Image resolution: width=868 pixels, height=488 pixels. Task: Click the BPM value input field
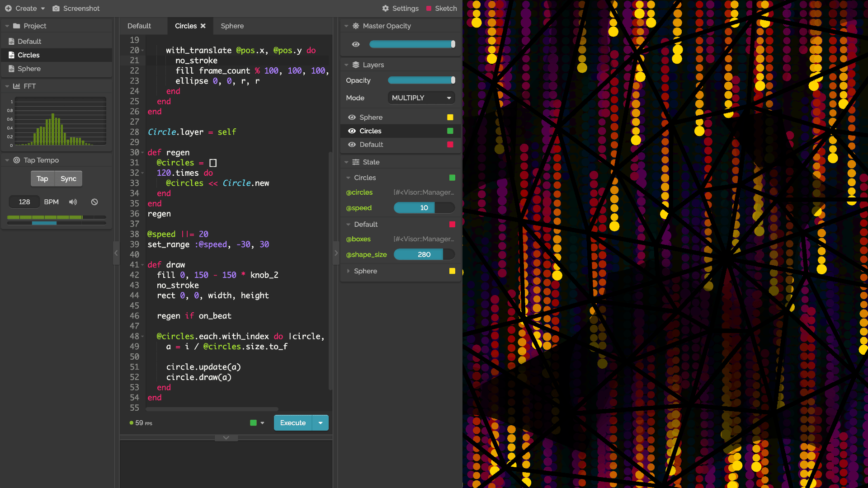(x=24, y=202)
